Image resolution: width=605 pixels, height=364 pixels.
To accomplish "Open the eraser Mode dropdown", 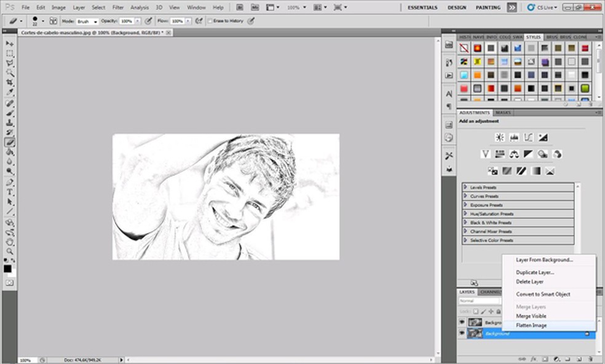I will 87,21.
